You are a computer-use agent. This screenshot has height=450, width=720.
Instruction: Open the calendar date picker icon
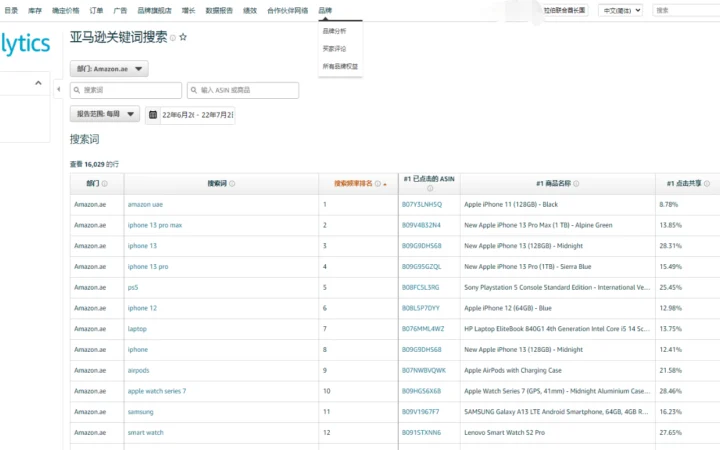pyautogui.click(x=153, y=115)
